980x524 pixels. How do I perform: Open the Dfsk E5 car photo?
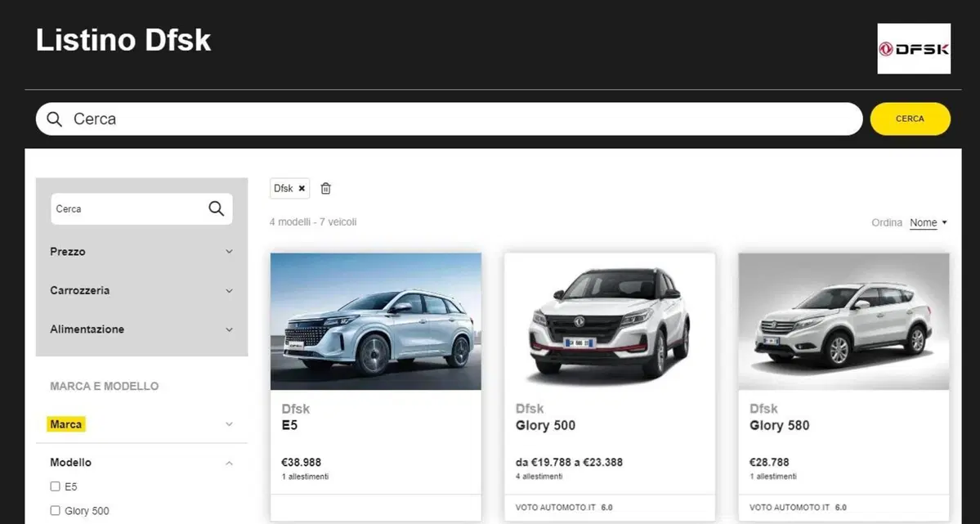coord(376,321)
